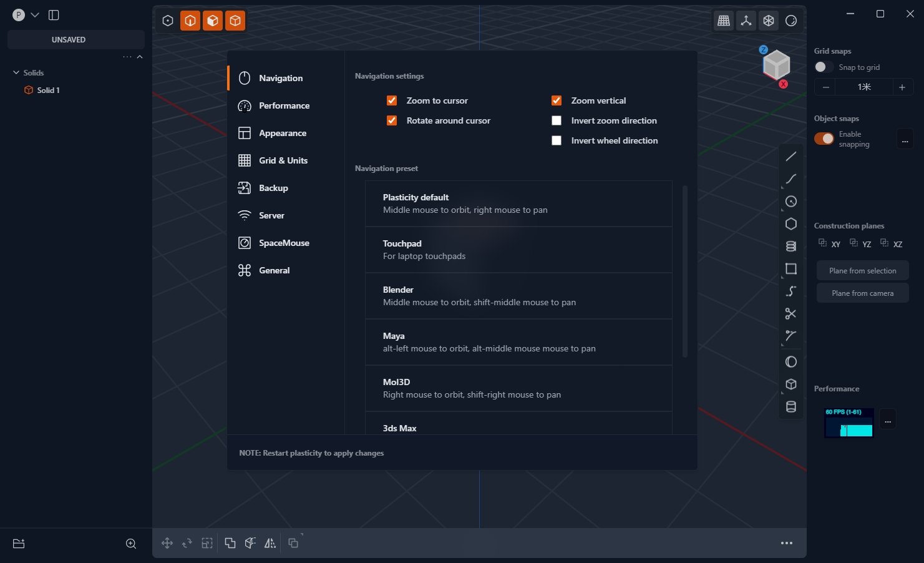Choose Mol3D navigation preset

pos(518,388)
